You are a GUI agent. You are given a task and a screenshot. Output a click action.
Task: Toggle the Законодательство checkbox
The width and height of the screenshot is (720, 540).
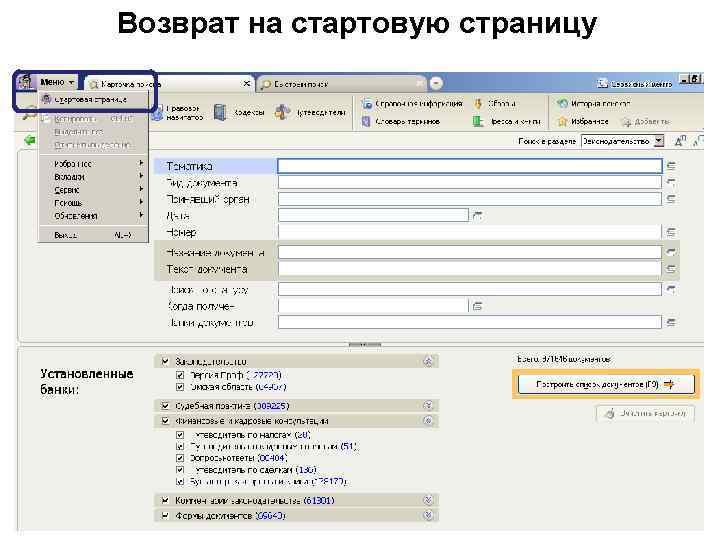coord(165,362)
